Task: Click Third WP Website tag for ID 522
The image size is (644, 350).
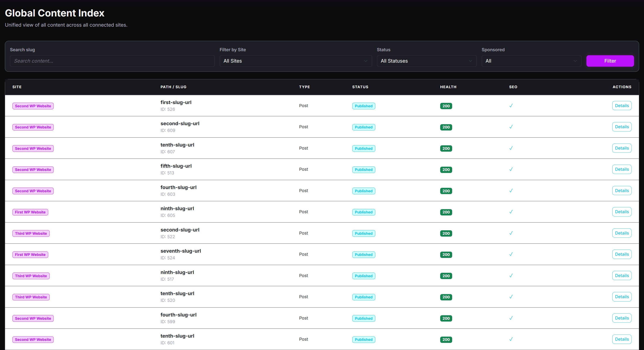Action: pyautogui.click(x=31, y=233)
